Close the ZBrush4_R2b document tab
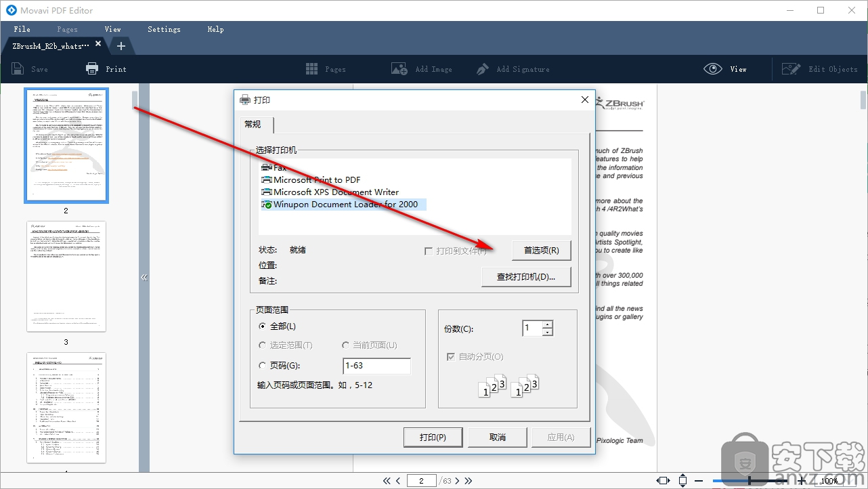 click(98, 44)
